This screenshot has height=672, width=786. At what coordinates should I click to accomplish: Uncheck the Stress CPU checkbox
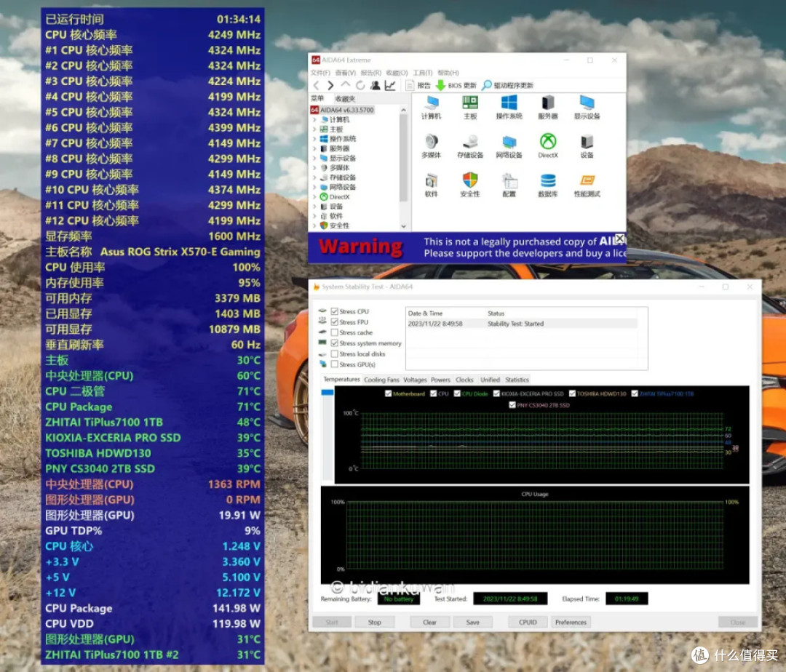[x=334, y=311]
